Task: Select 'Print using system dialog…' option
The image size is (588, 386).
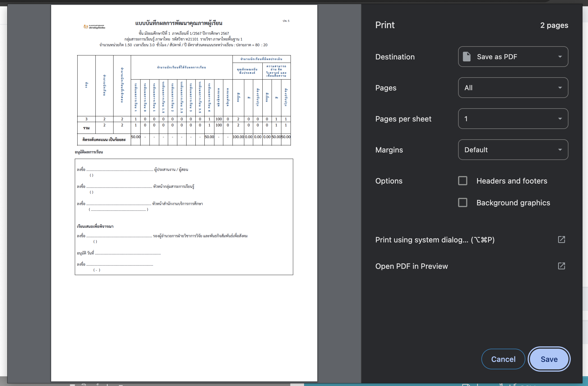Action: pyautogui.click(x=435, y=240)
